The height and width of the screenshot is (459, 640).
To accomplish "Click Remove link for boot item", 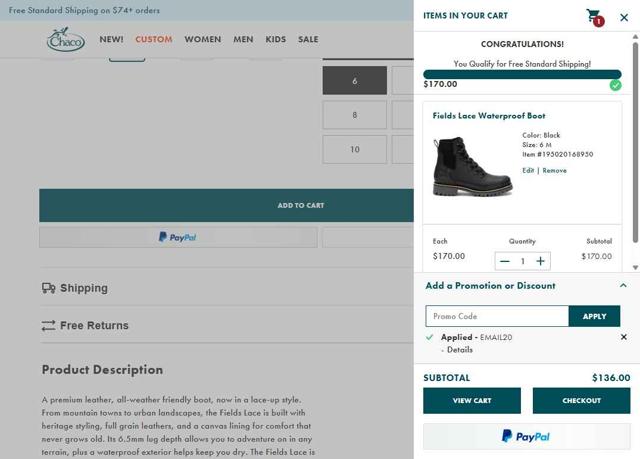I will coord(554,171).
